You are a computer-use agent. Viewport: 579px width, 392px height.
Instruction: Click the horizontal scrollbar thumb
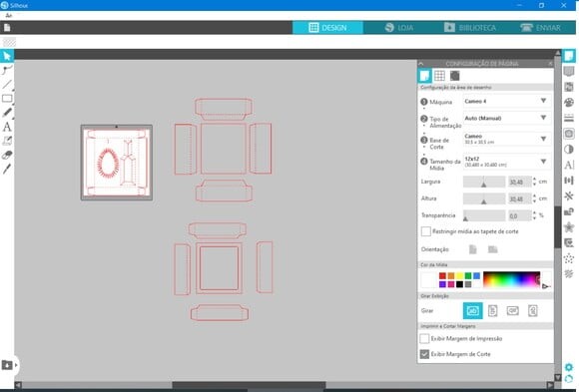(x=249, y=385)
